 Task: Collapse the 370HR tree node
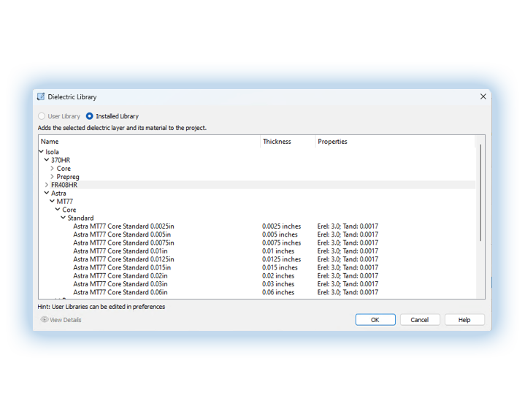47,160
